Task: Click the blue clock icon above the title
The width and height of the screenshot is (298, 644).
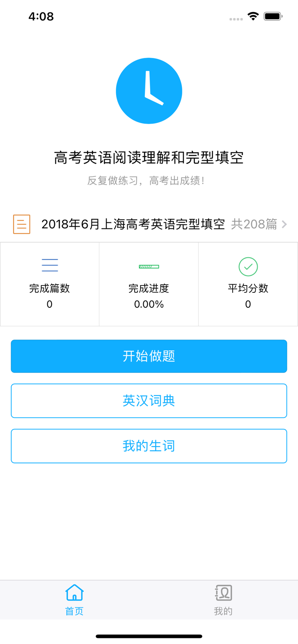Action: [x=149, y=91]
